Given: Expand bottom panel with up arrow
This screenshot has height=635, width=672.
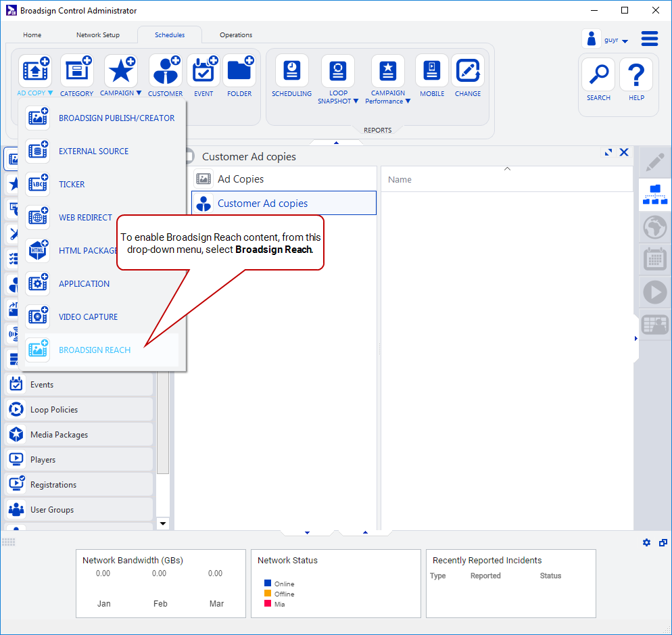Looking at the screenshot, I should [x=365, y=532].
